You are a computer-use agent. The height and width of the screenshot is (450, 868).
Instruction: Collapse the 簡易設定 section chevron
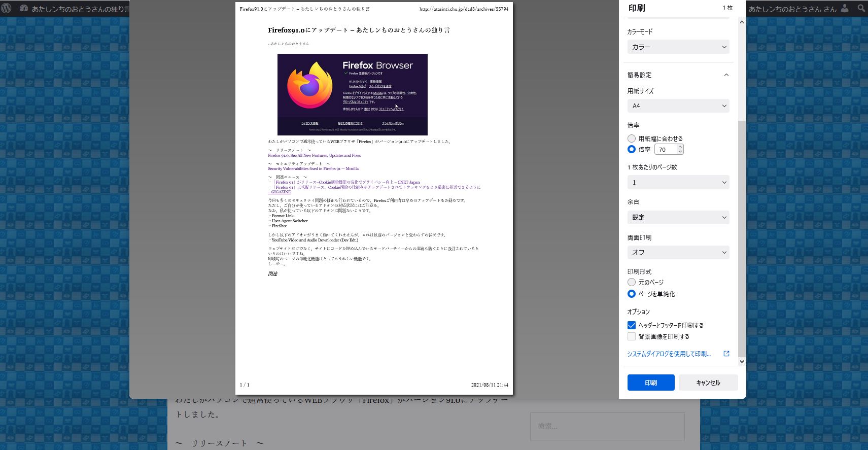click(x=726, y=75)
